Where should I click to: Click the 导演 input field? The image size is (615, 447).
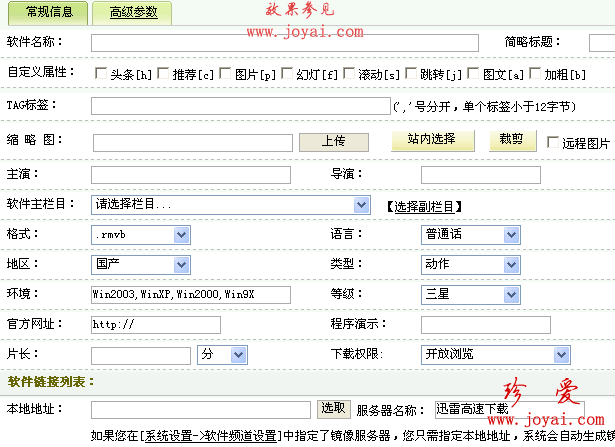pyautogui.click(x=480, y=175)
